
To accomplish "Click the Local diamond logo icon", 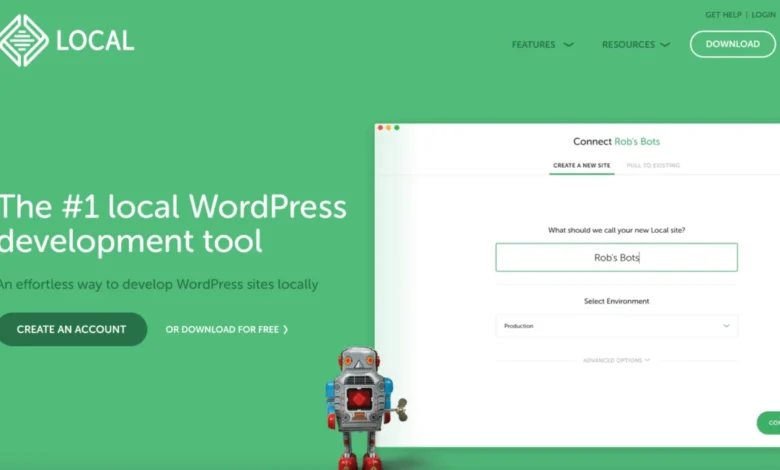I will (23, 40).
